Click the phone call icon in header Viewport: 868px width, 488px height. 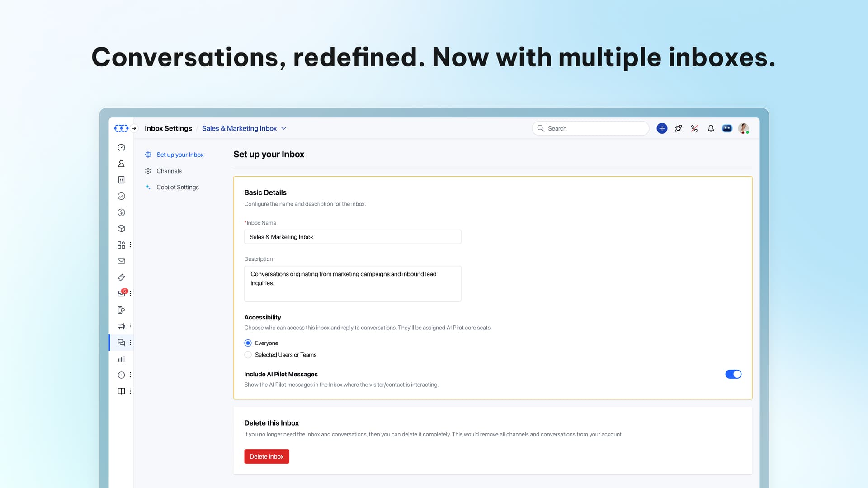[x=694, y=128]
